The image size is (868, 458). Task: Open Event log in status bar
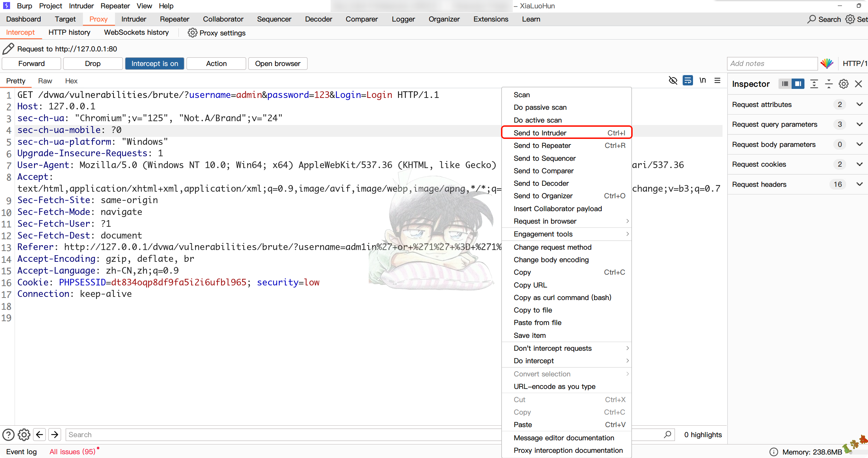pos(22,452)
